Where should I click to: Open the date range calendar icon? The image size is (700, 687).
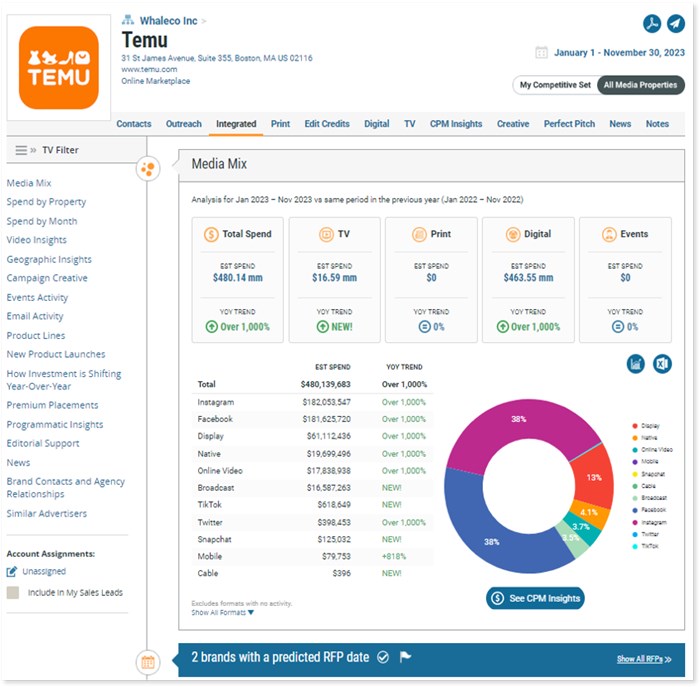[x=541, y=53]
